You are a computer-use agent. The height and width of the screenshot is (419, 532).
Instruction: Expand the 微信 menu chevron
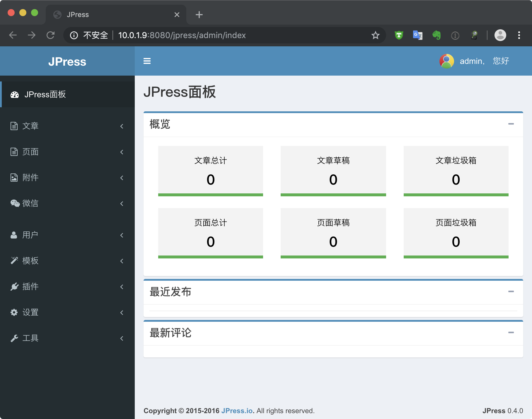click(122, 204)
